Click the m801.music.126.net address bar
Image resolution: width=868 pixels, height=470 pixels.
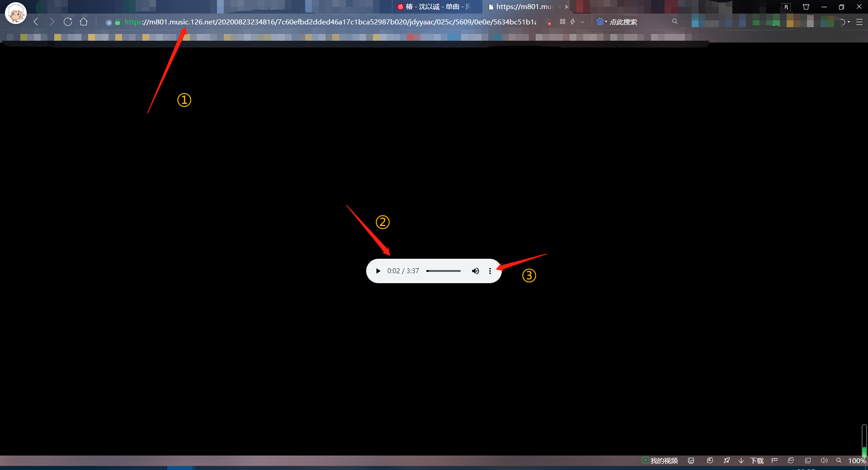point(330,22)
